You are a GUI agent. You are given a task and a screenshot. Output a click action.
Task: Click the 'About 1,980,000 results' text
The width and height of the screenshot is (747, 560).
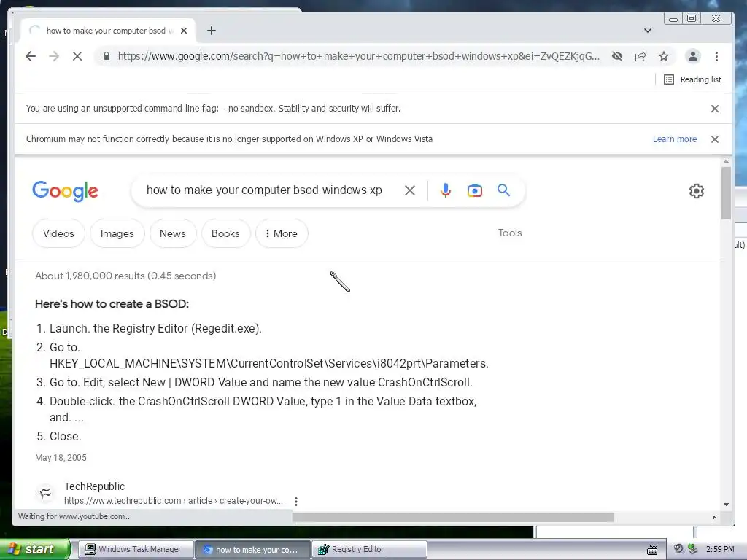click(x=125, y=276)
